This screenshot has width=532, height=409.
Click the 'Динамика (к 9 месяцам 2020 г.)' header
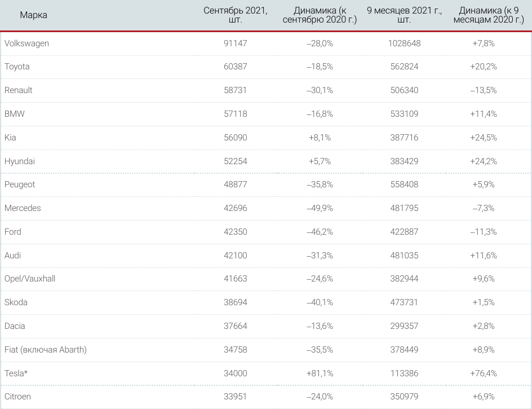[489, 15]
